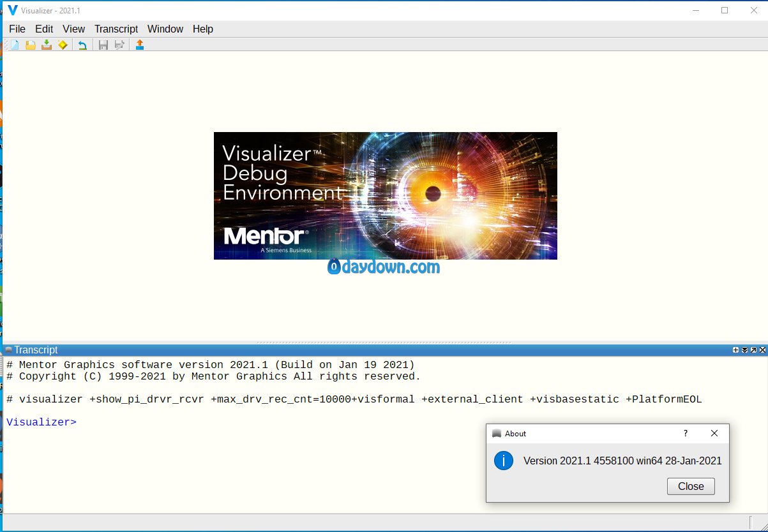768x532 pixels.
Task: Click the gray Save floppy disk icon
Action: pyautogui.click(x=103, y=45)
